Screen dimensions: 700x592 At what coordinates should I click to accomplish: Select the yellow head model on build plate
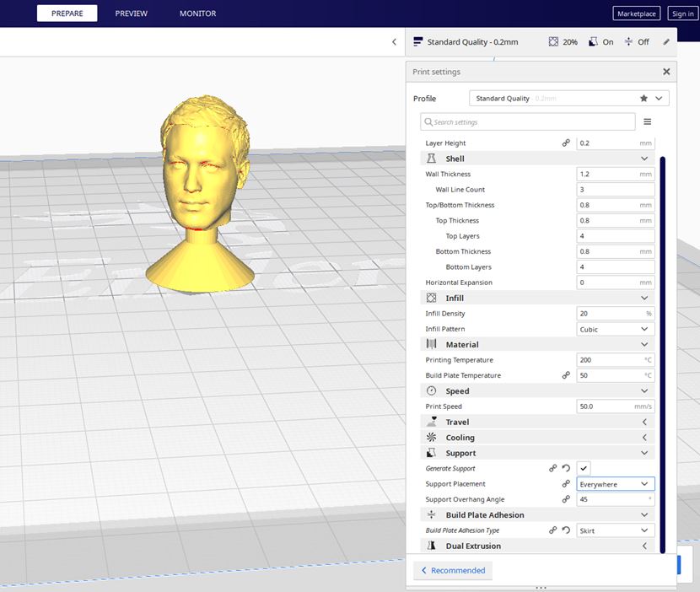pos(201,192)
